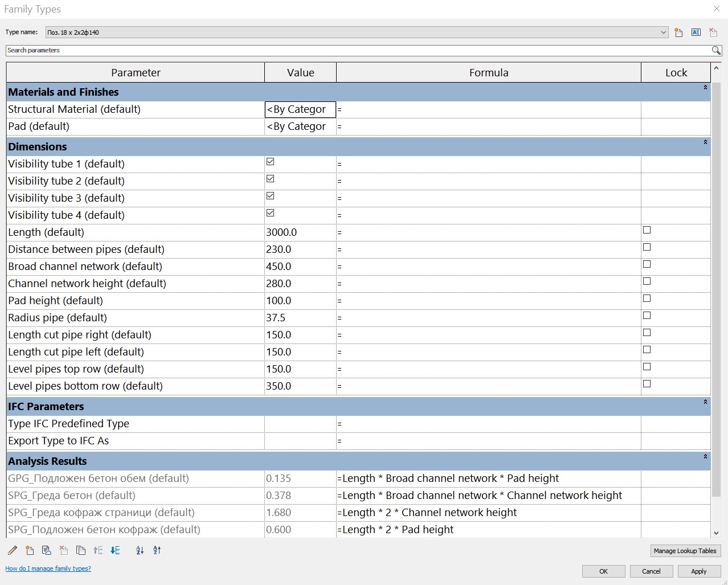The image size is (728, 585).
Task: Click the New Parameter icon in bottom toolbar
Action: (x=30, y=550)
